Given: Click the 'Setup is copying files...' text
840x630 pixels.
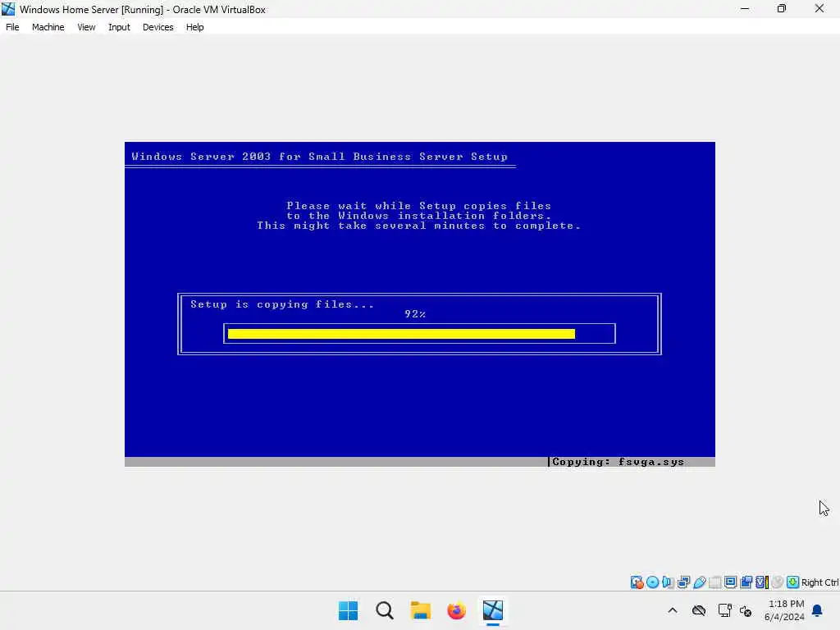Looking at the screenshot, I should click(x=282, y=304).
